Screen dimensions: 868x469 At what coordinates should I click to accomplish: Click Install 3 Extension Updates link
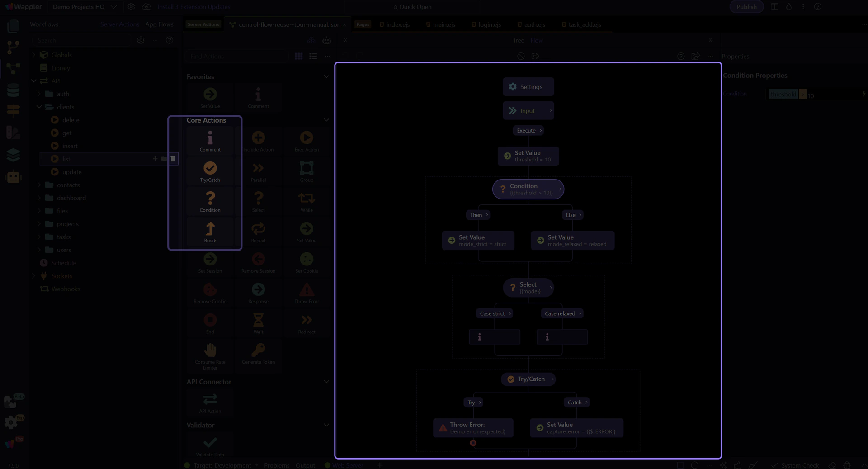pyautogui.click(x=193, y=7)
